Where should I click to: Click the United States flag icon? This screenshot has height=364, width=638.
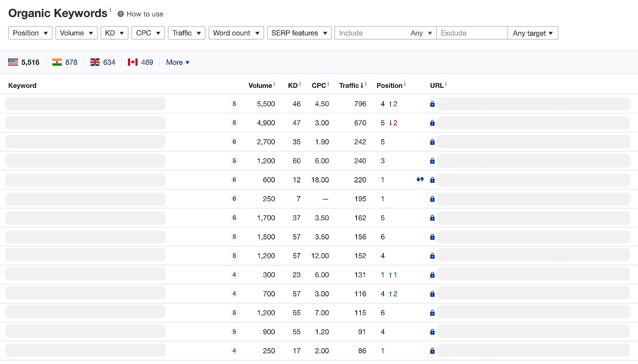click(x=13, y=62)
